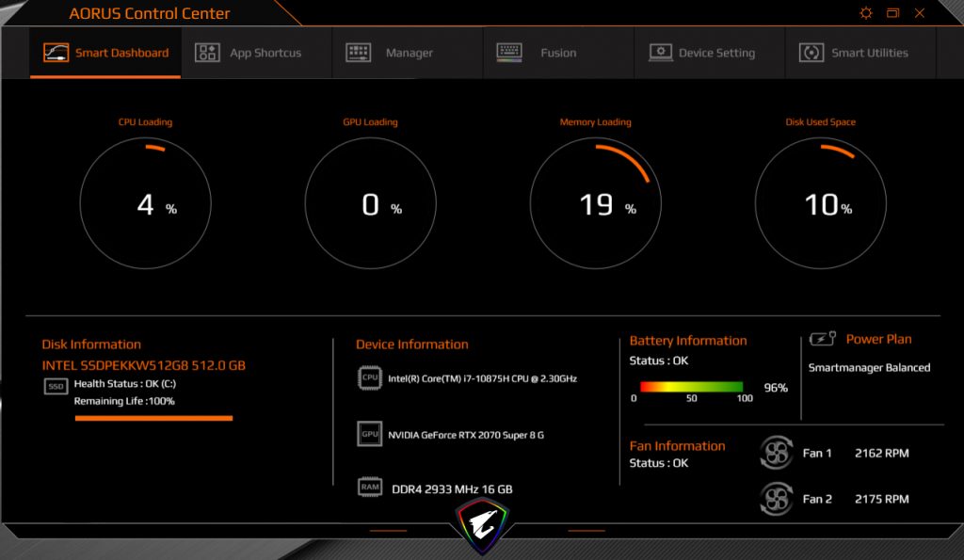Click the AORUS eagle logo
Screen dimensions: 964x560
coord(483,525)
